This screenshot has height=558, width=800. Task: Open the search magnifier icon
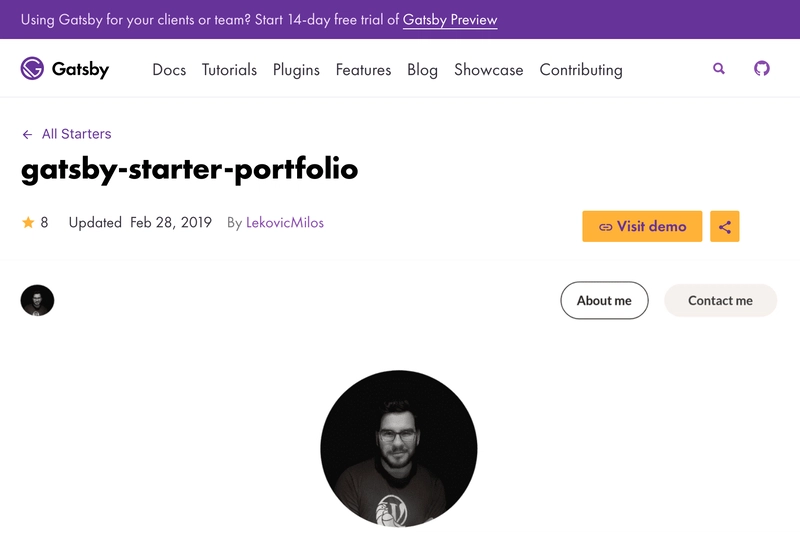click(719, 68)
